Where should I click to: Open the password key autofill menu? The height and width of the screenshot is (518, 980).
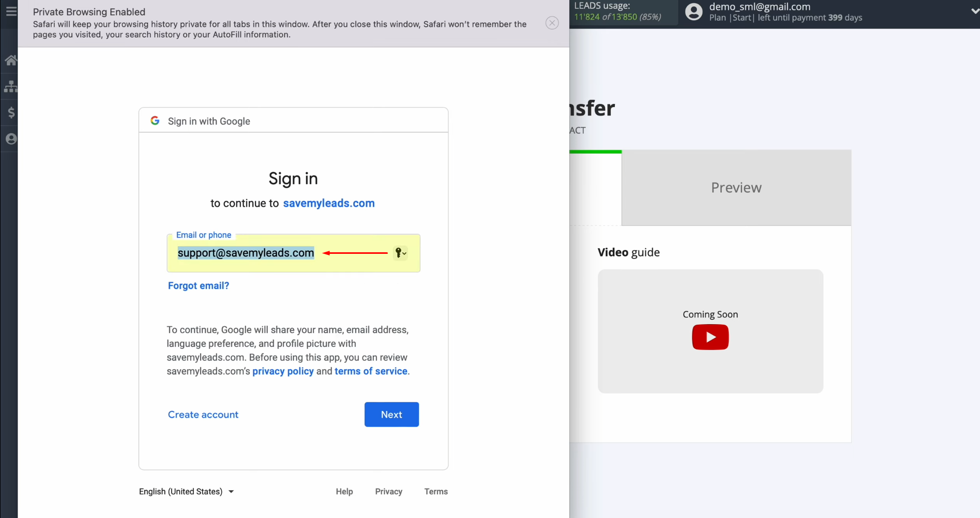click(400, 253)
